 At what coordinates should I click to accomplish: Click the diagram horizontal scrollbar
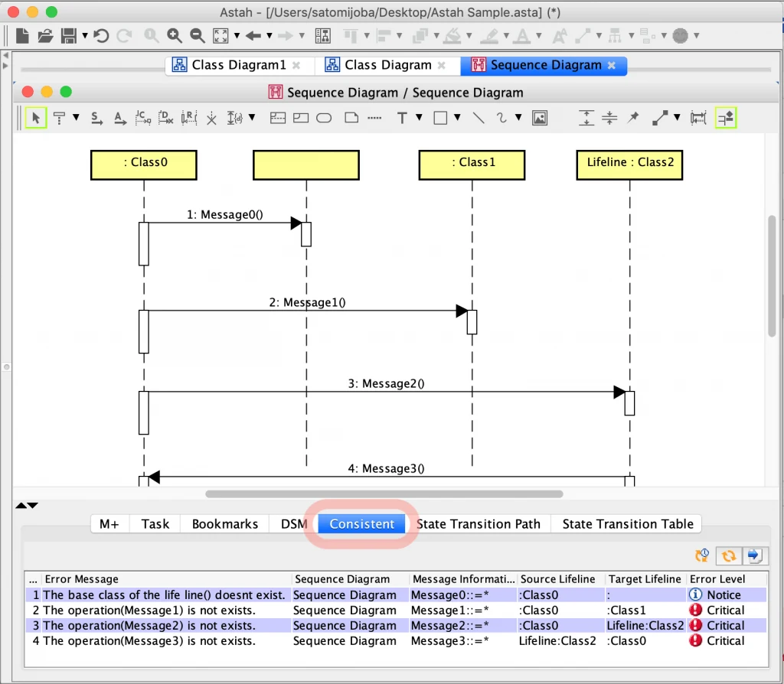tap(384, 493)
